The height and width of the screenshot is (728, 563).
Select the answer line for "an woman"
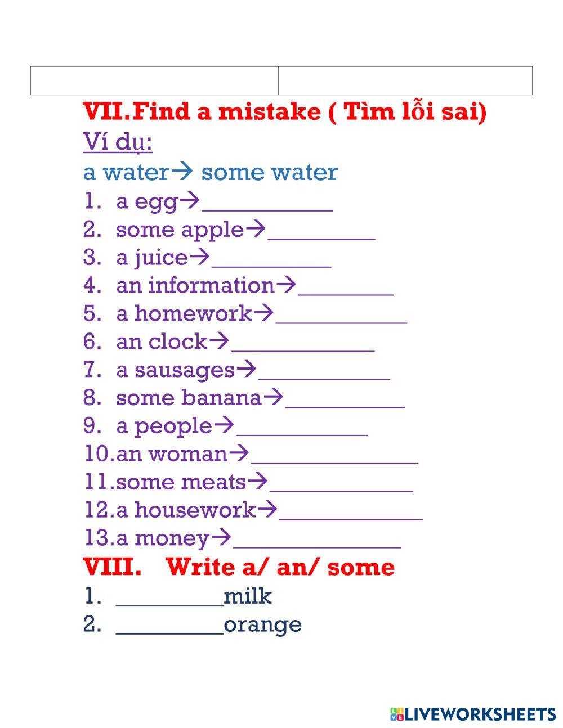[x=334, y=456]
